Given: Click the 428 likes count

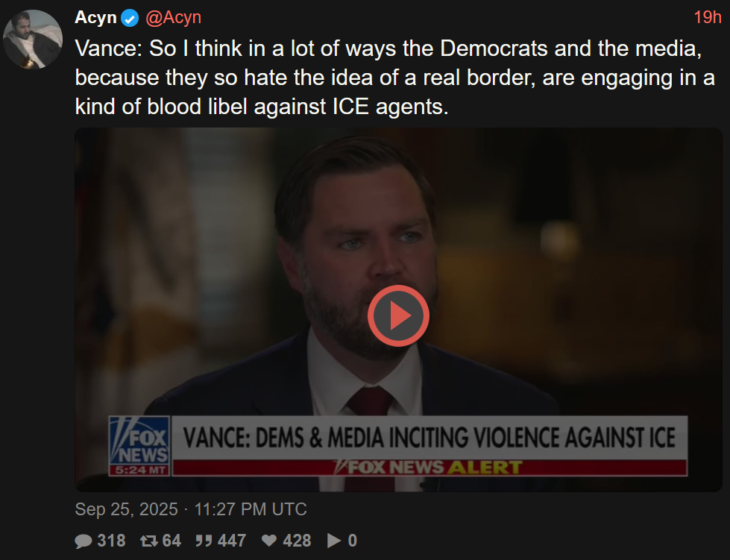Looking at the screenshot, I should (x=297, y=541).
